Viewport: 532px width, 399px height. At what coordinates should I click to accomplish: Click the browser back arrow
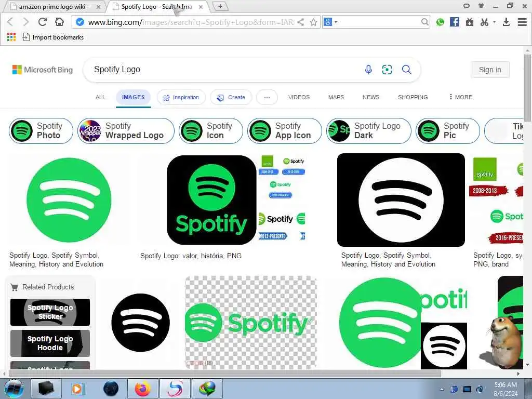(x=10, y=22)
